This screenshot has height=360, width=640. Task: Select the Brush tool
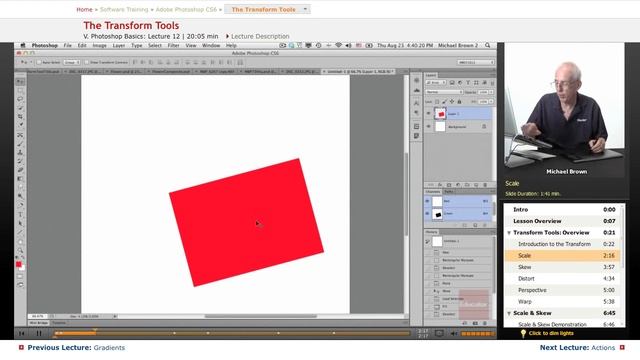click(x=20, y=144)
